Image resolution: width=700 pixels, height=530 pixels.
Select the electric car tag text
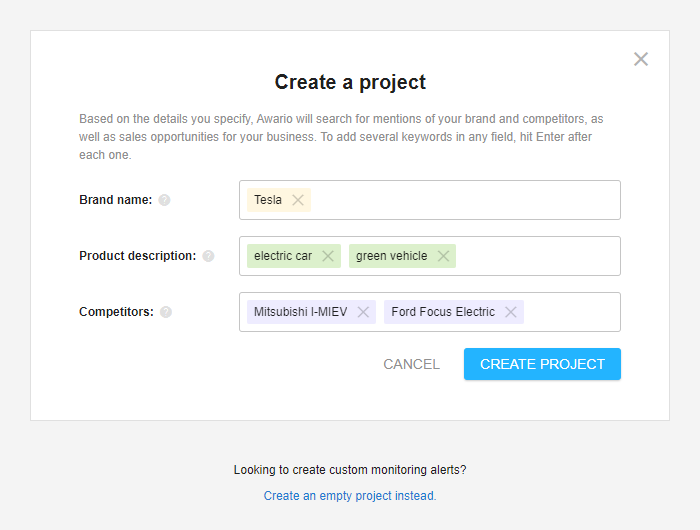click(283, 256)
